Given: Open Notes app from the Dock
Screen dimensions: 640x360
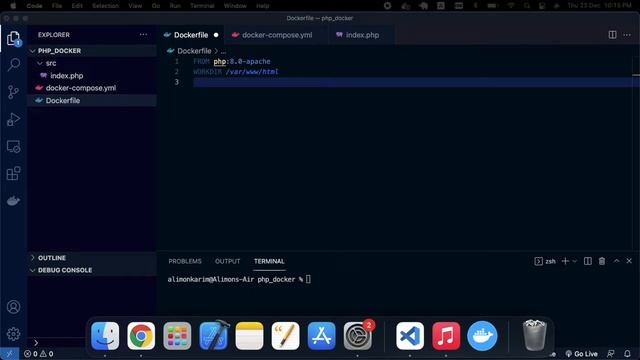Looking at the screenshot, I should (x=249, y=336).
